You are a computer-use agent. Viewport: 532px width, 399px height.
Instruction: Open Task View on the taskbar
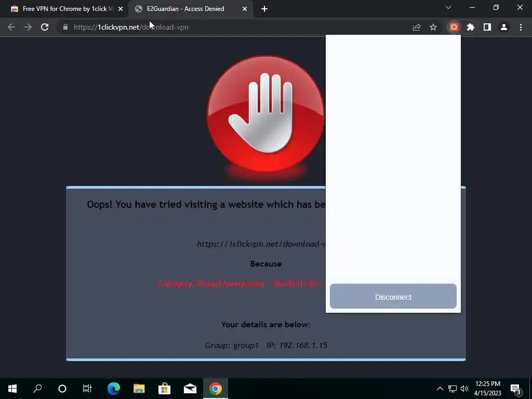[x=87, y=389]
